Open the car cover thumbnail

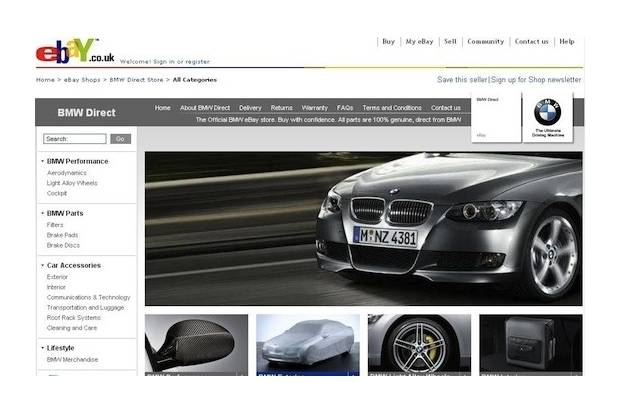[x=308, y=345]
